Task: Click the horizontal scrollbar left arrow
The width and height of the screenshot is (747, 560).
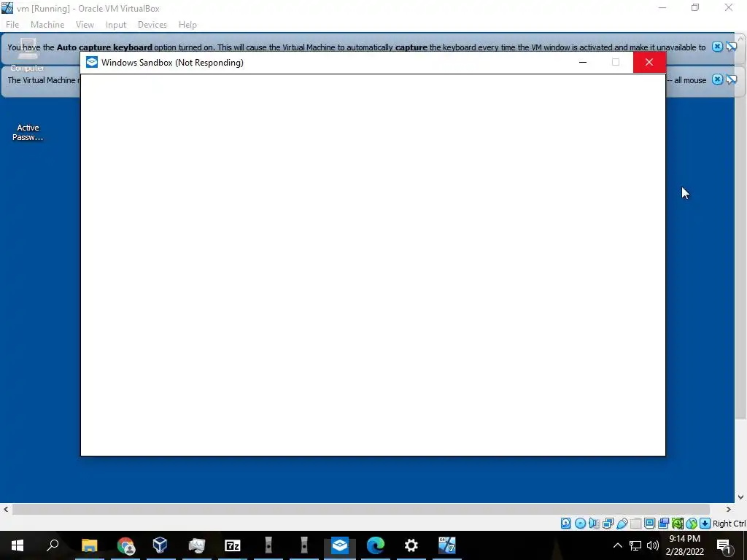Action: tap(6, 509)
